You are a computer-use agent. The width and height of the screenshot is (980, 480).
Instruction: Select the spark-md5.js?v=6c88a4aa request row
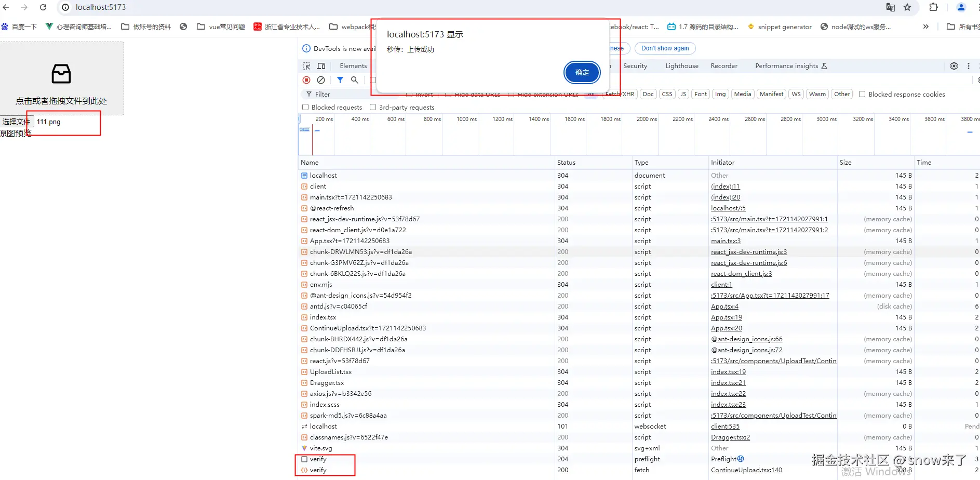pos(639,415)
